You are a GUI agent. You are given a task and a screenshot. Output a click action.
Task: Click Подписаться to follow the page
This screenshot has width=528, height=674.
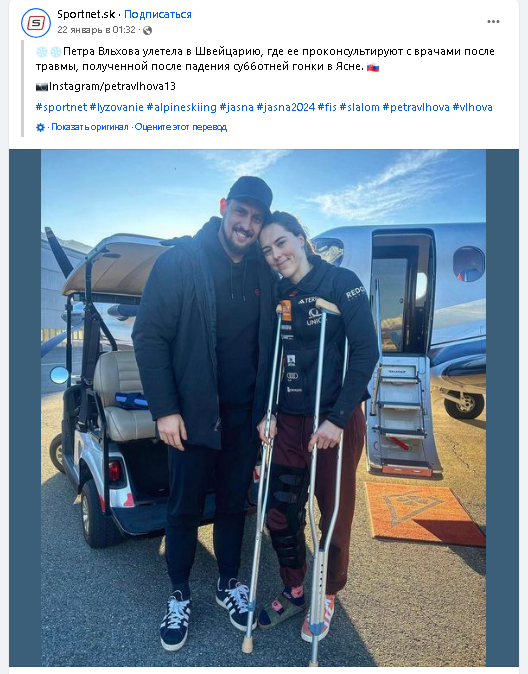[x=158, y=14]
